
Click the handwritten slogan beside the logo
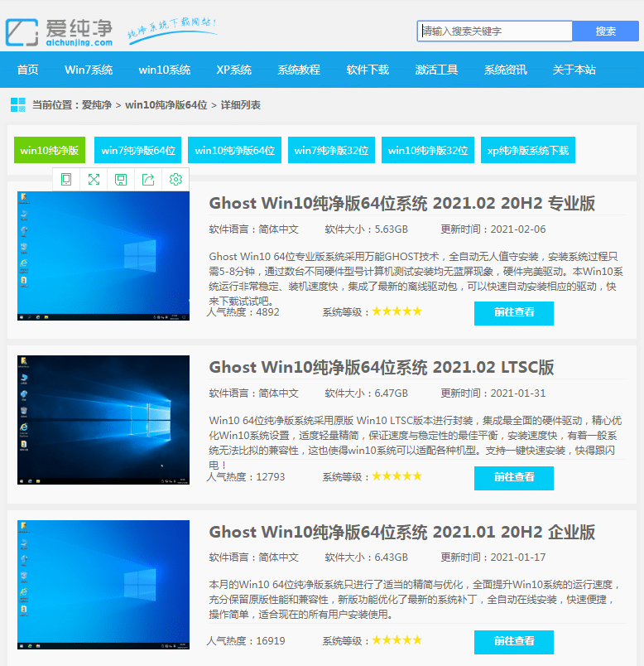[172, 30]
